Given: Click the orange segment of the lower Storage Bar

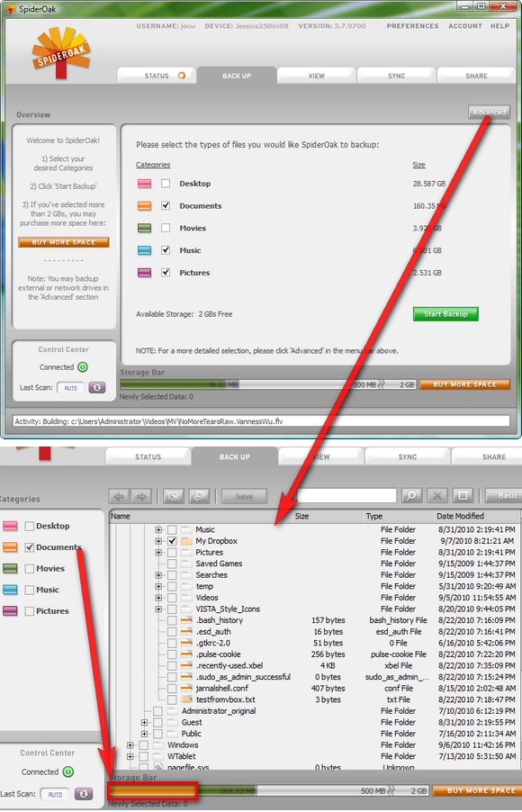Looking at the screenshot, I should (151, 790).
